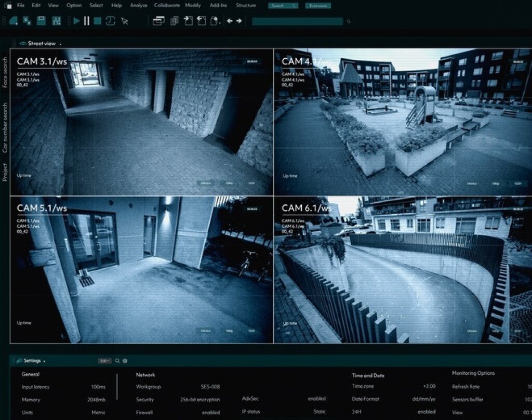Click the save floppy disk icon
The width and height of the screenshot is (532, 420).
click(41, 21)
